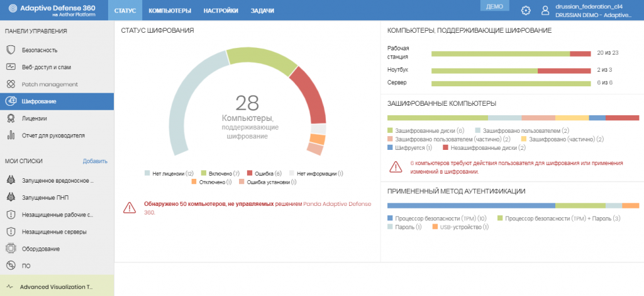The image size is (644, 296).
Task: Click the chip icon beside Оборудование
Action: pos(11,249)
